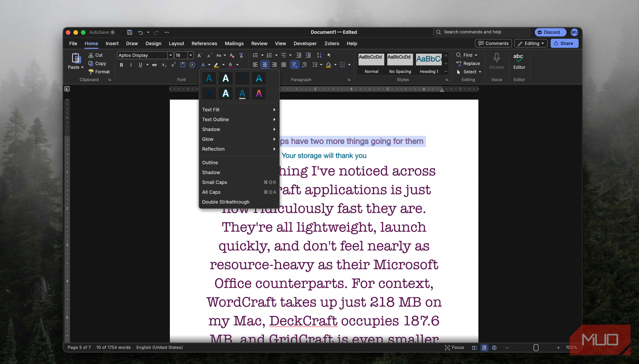Select Double Strikethrough menu entry

[x=239, y=202]
